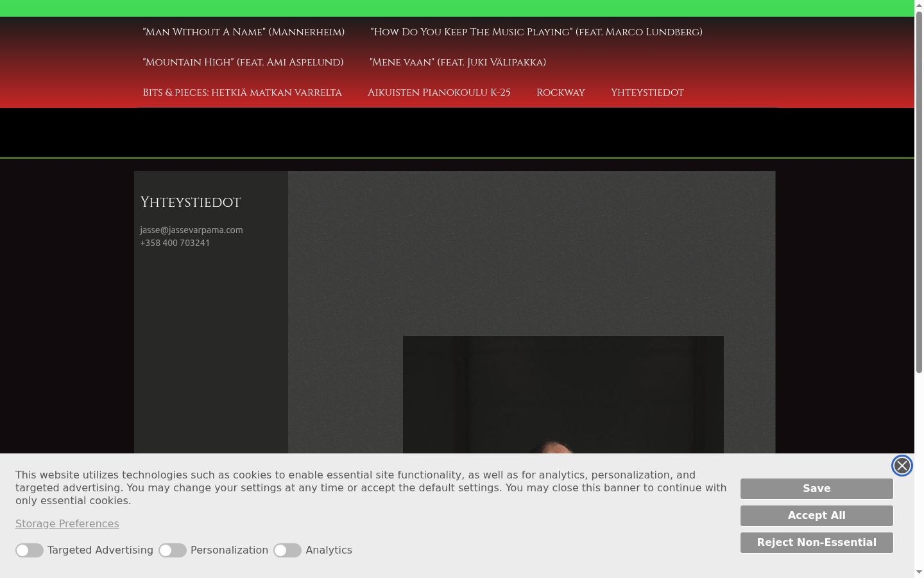Open "How Do You Keep The Music Playing" page
924x578 pixels.
(x=536, y=32)
